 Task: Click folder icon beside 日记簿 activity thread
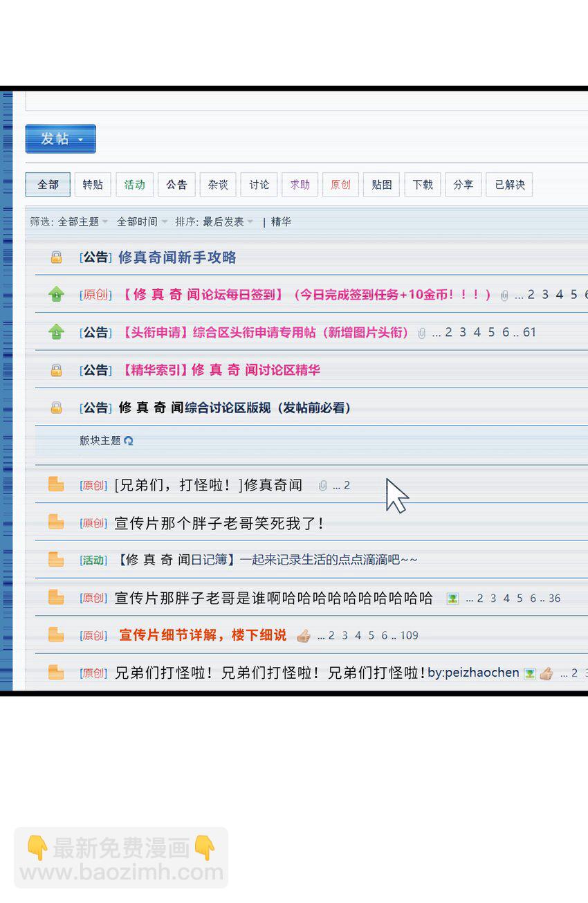56,559
